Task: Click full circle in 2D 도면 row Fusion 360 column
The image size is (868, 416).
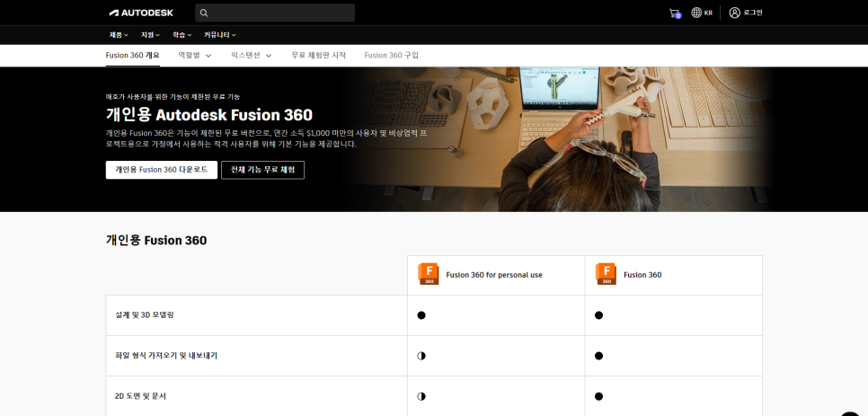Action: pyautogui.click(x=598, y=396)
